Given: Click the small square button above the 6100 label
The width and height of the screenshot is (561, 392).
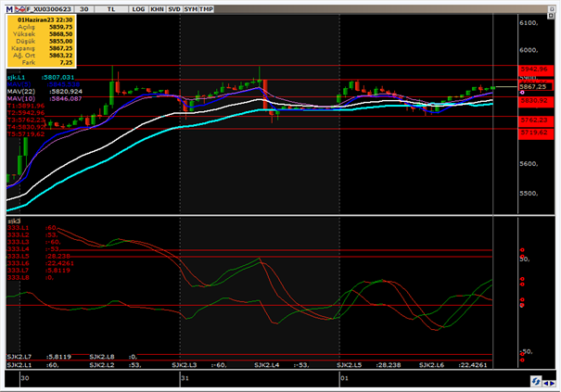Looking at the screenshot, I should coord(552,16).
